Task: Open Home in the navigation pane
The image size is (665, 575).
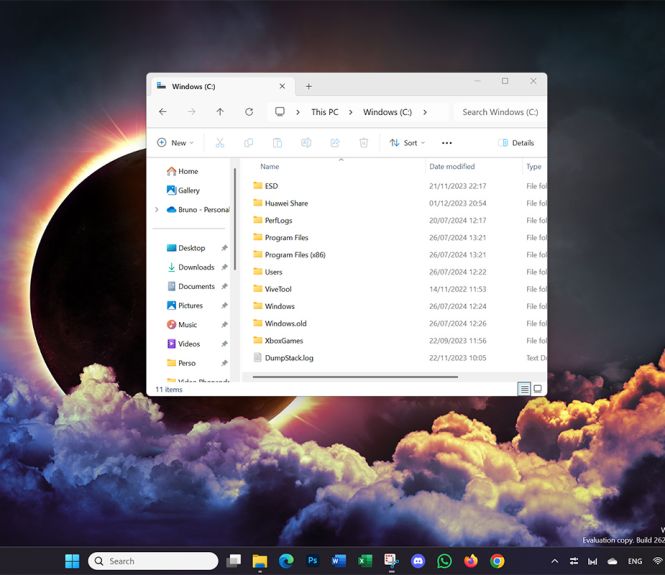Action: [x=182, y=171]
